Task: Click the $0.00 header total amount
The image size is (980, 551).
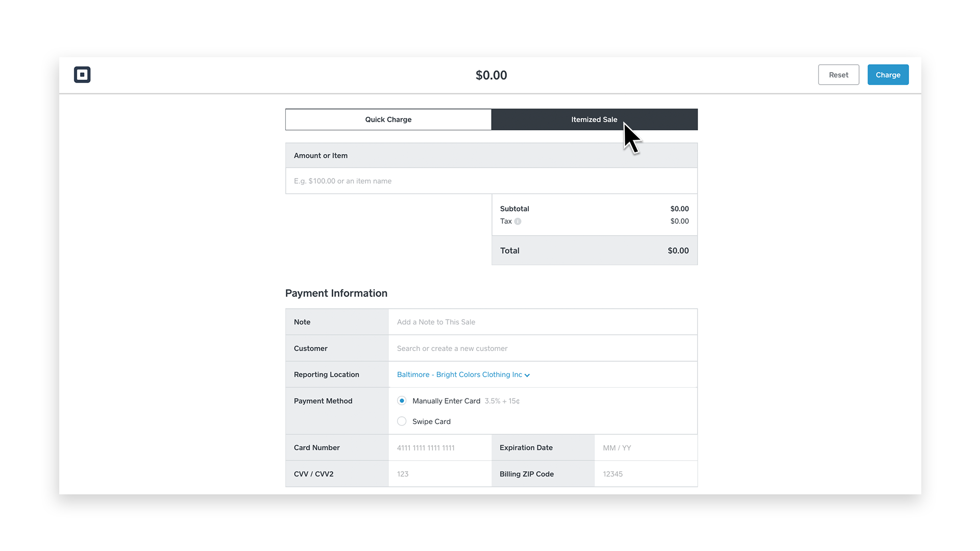Action: click(x=491, y=75)
